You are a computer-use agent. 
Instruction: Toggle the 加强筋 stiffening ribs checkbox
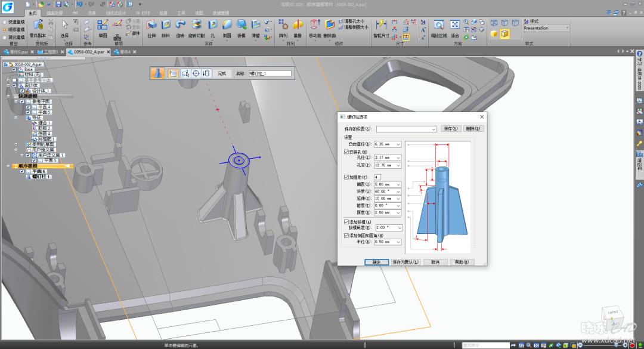[x=346, y=177]
